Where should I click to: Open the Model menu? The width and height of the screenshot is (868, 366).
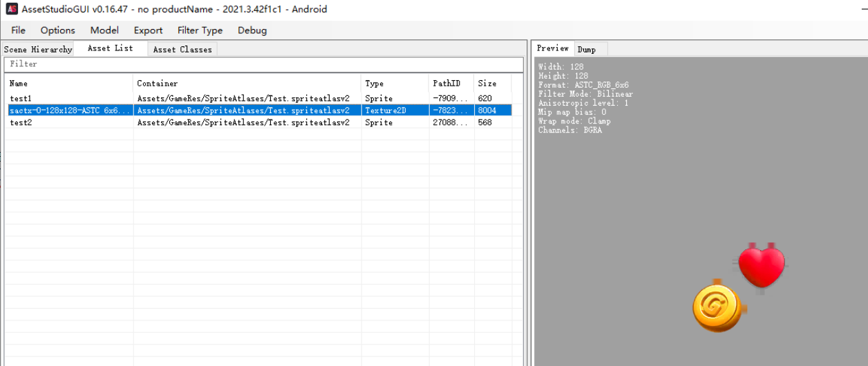104,30
